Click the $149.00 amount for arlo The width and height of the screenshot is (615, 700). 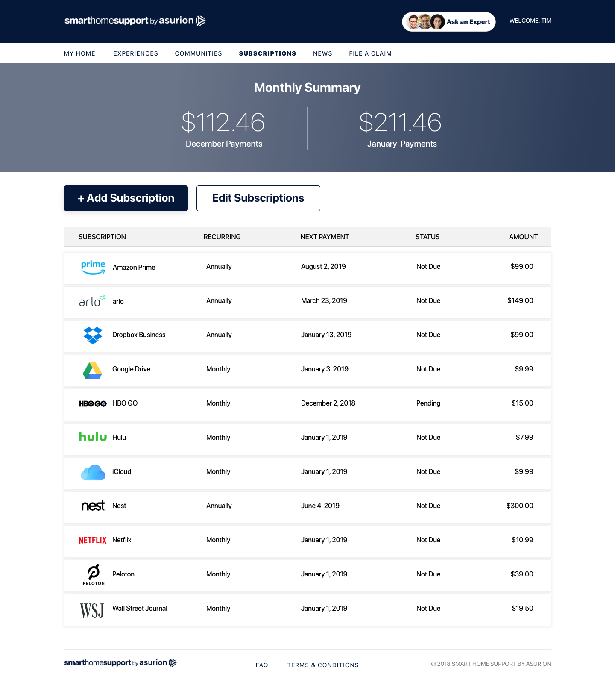[520, 300]
